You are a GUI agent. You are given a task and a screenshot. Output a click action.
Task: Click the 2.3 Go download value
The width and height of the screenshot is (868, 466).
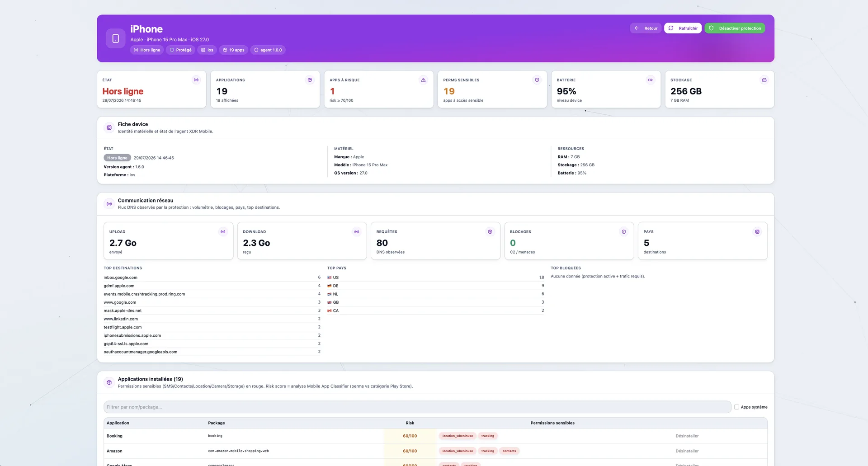click(256, 243)
